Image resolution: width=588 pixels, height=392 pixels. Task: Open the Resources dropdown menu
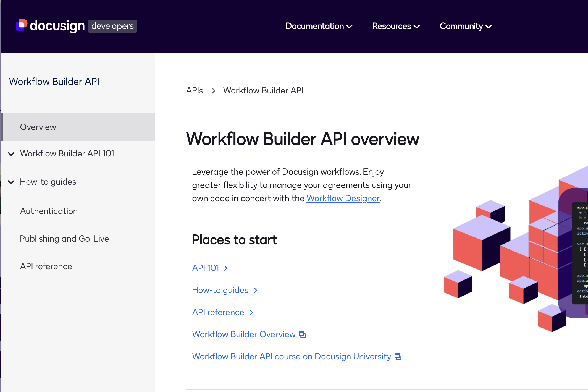click(x=396, y=26)
